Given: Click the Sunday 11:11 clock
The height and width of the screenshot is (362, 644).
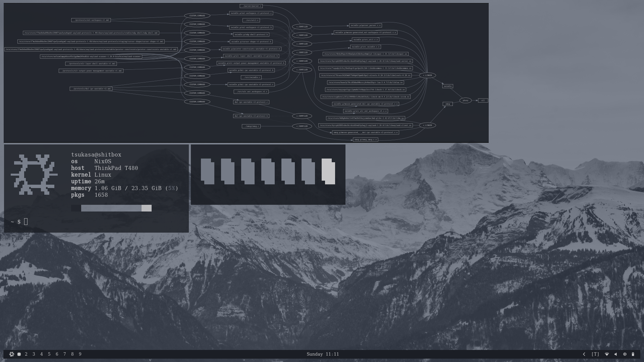Looking at the screenshot, I should coord(323,354).
